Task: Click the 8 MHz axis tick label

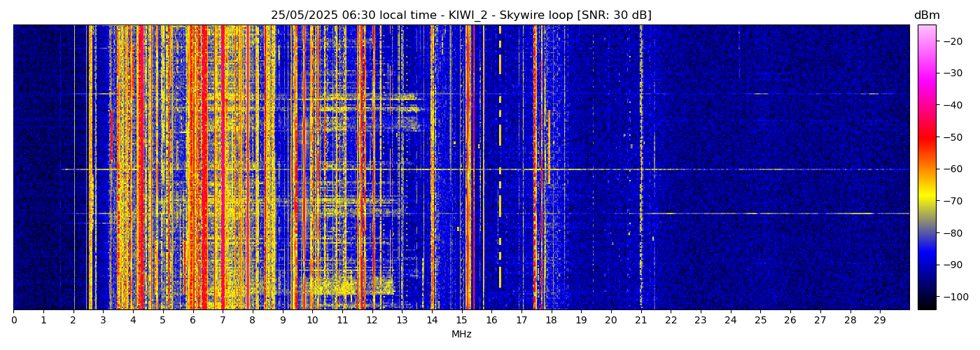Action: (x=252, y=320)
